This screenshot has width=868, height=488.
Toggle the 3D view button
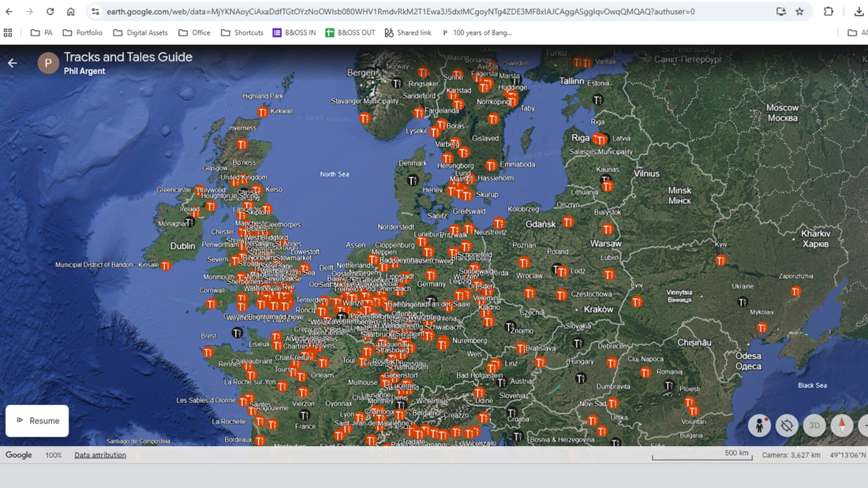pos(814,426)
